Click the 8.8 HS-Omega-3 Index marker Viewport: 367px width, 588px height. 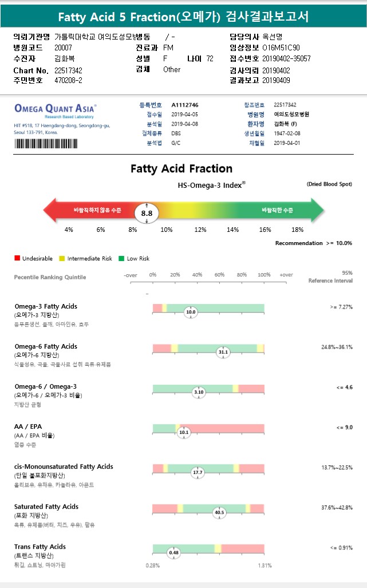147,213
